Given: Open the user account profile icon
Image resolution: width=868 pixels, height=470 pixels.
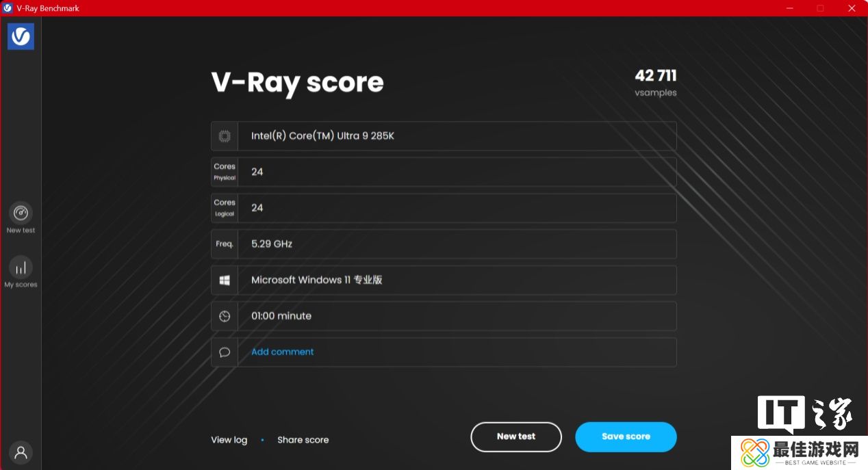Looking at the screenshot, I should [21, 452].
